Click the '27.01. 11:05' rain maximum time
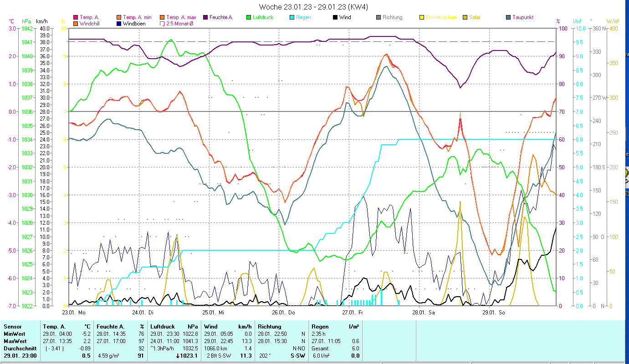This screenshot has width=629, height=364. pyautogui.click(x=326, y=341)
